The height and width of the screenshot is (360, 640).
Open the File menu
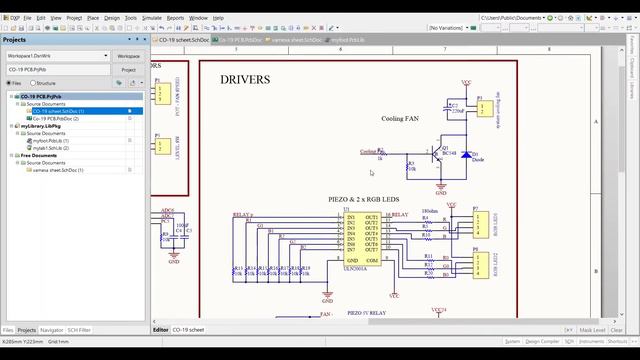[27, 18]
